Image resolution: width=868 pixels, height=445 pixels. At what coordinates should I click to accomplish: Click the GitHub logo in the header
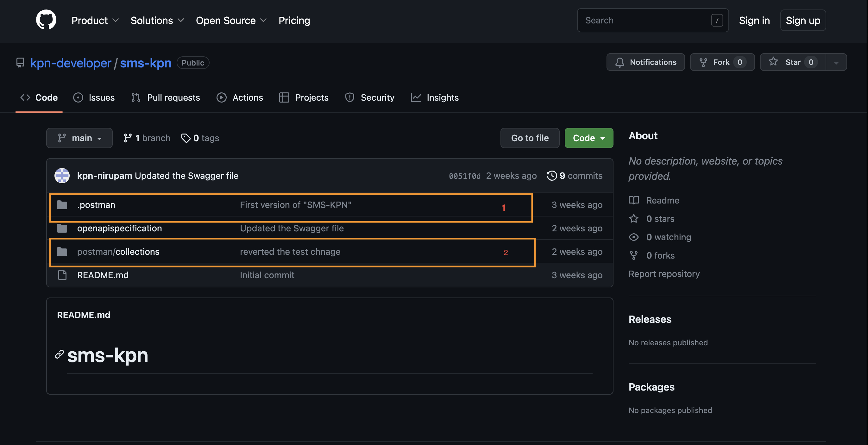tap(46, 20)
